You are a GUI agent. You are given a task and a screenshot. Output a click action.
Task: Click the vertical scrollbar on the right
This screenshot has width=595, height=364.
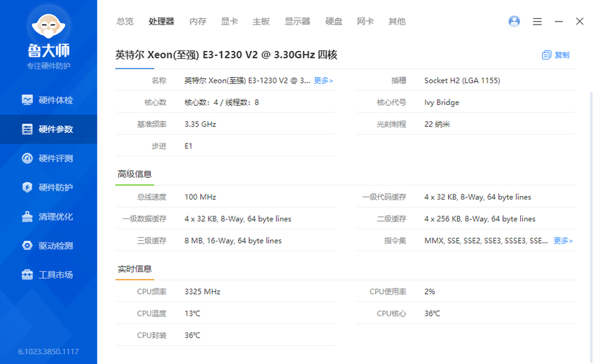coord(591,226)
